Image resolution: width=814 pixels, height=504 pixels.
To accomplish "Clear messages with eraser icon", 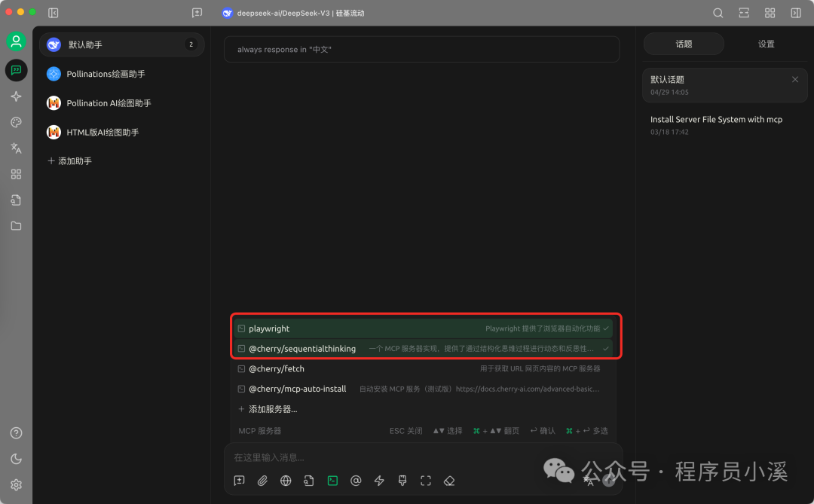I will (x=449, y=481).
